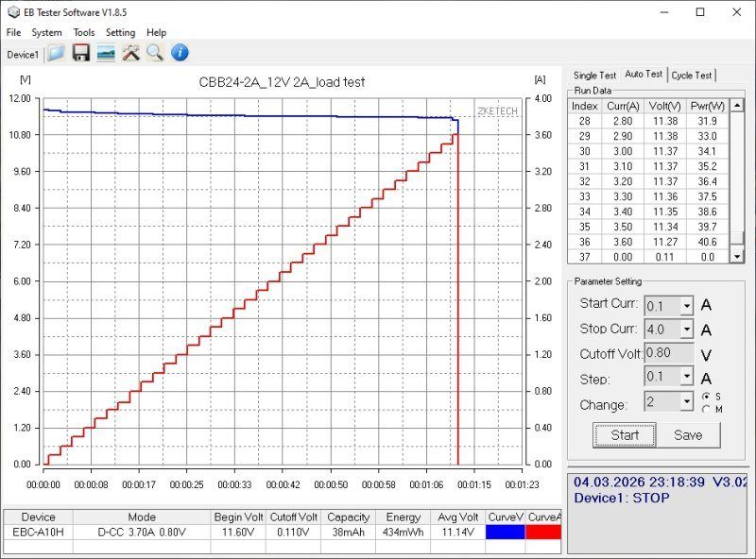Expand the Stop Curr dropdown
The image size is (756, 559).
[686, 330]
